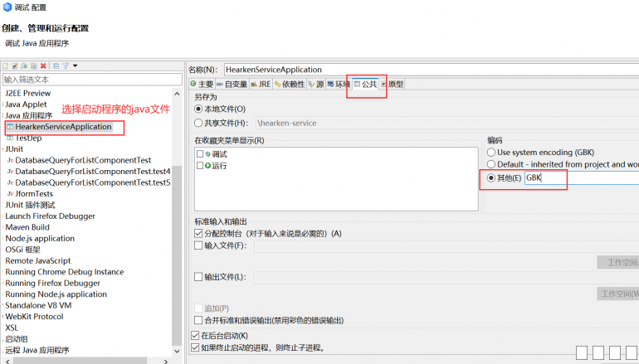Click the export launch configuration icon

[x=24, y=66]
